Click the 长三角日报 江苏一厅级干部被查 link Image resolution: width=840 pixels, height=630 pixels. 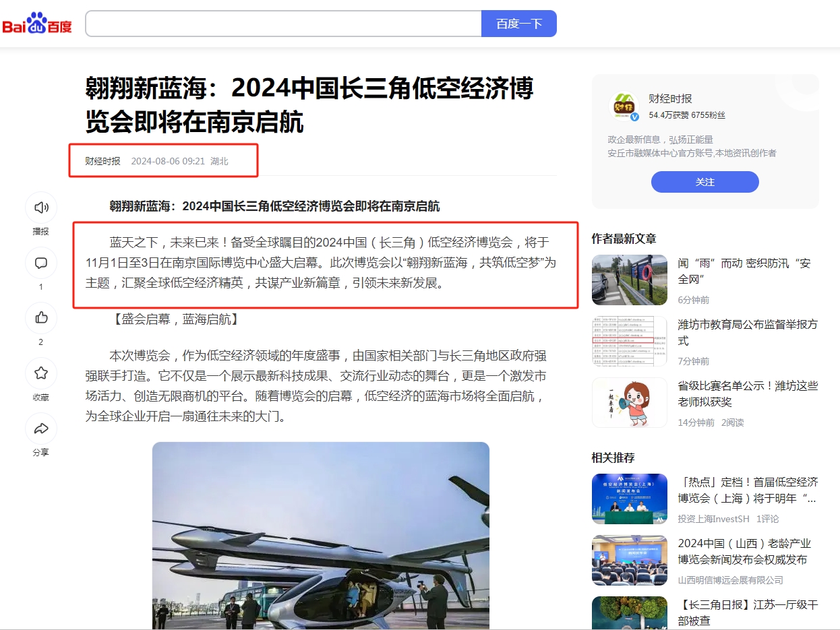[748, 612]
